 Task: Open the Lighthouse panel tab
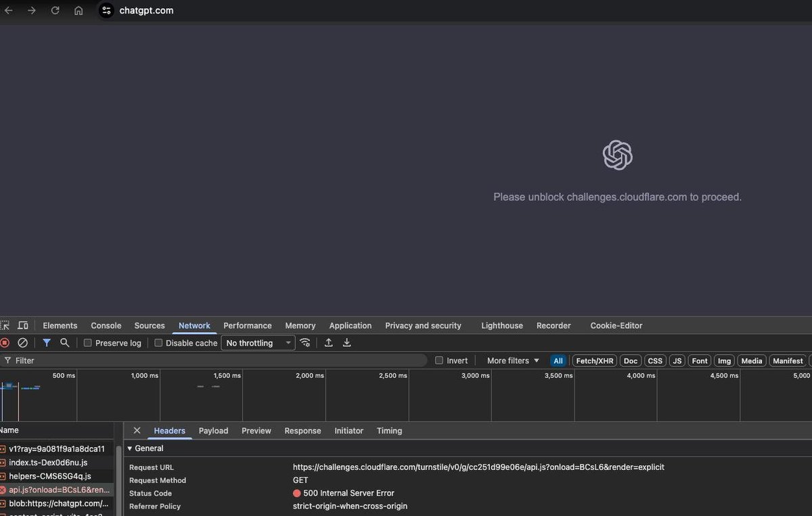pos(502,325)
